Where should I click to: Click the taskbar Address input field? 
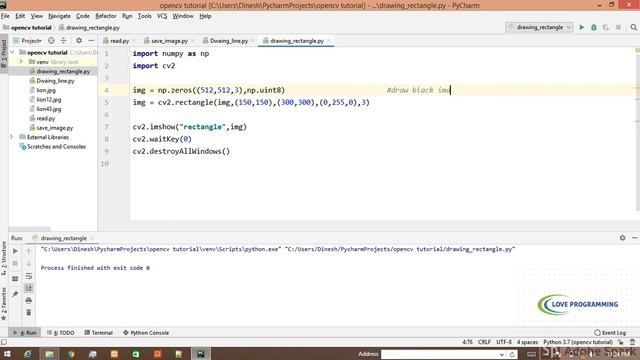coord(440,354)
